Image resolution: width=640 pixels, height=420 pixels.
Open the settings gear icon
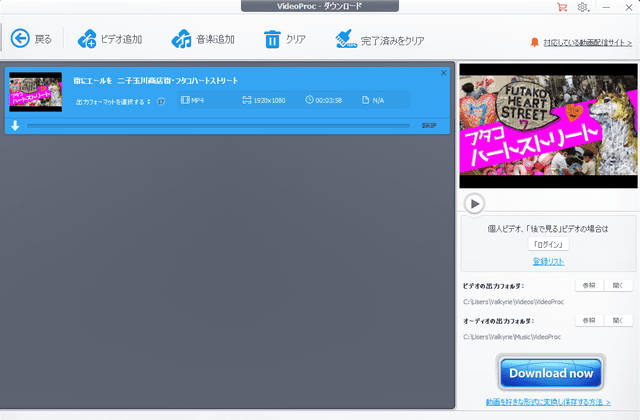(583, 7)
